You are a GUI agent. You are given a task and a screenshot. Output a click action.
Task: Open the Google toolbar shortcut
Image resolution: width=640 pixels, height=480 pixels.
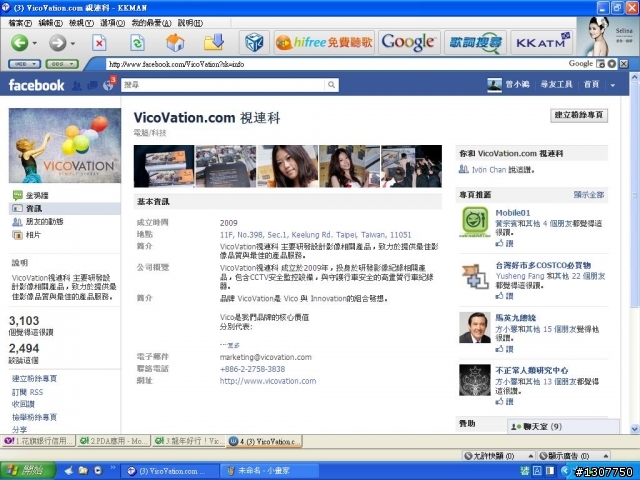tap(409, 42)
